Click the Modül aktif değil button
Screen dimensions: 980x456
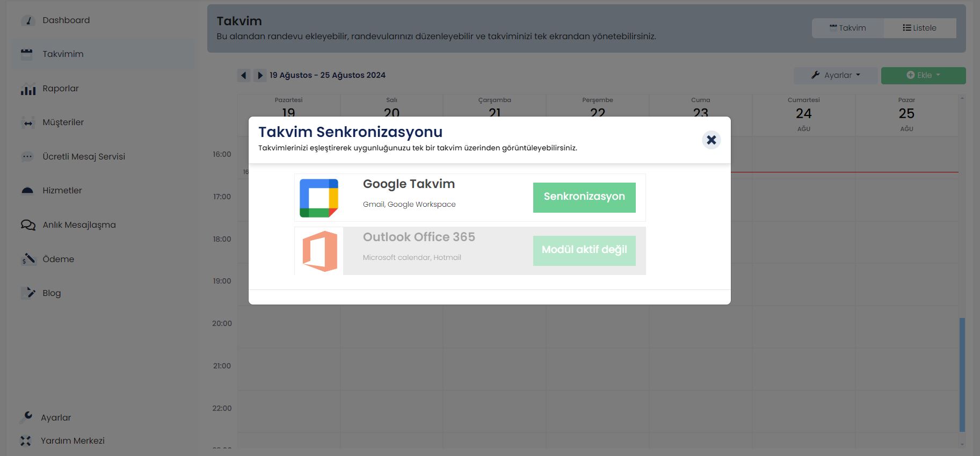click(584, 250)
